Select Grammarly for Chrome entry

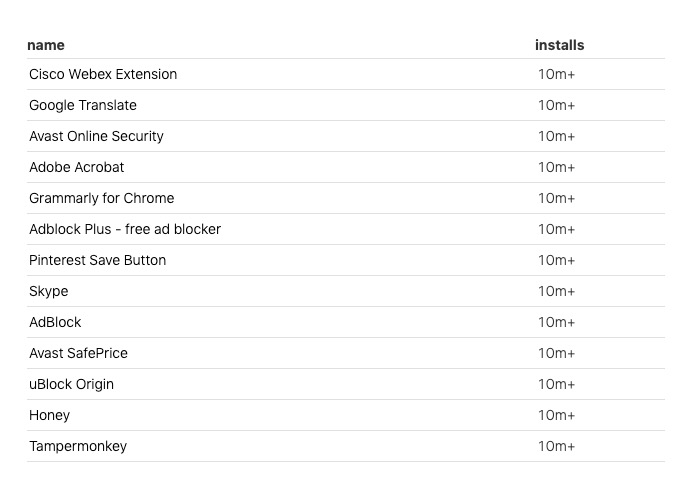tap(101, 198)
